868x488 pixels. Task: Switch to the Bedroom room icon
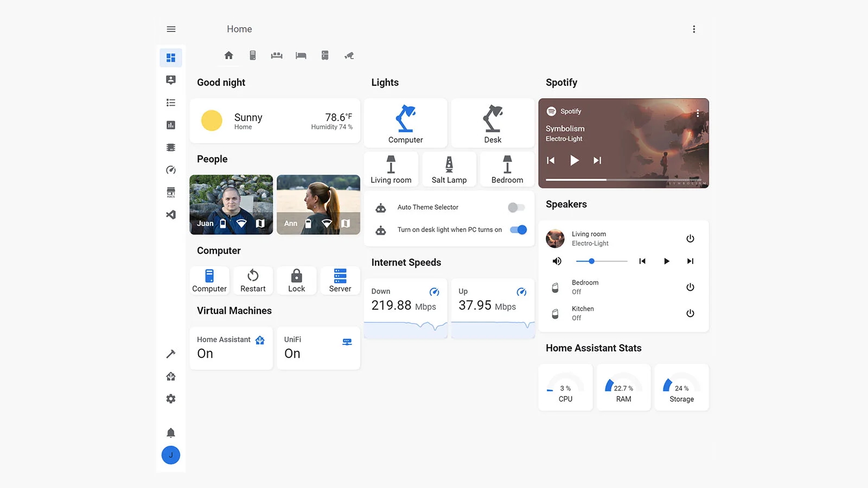[x=300, y=55]
